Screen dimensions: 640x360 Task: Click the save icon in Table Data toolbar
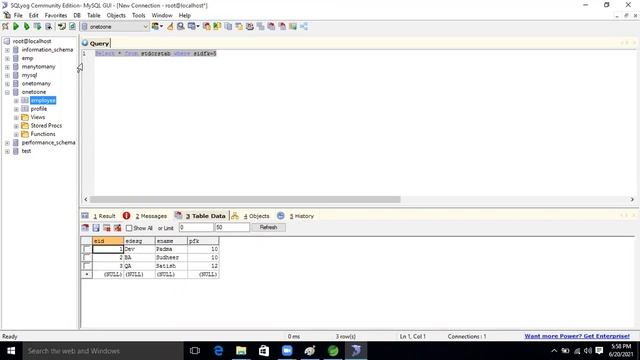(96, 228)
